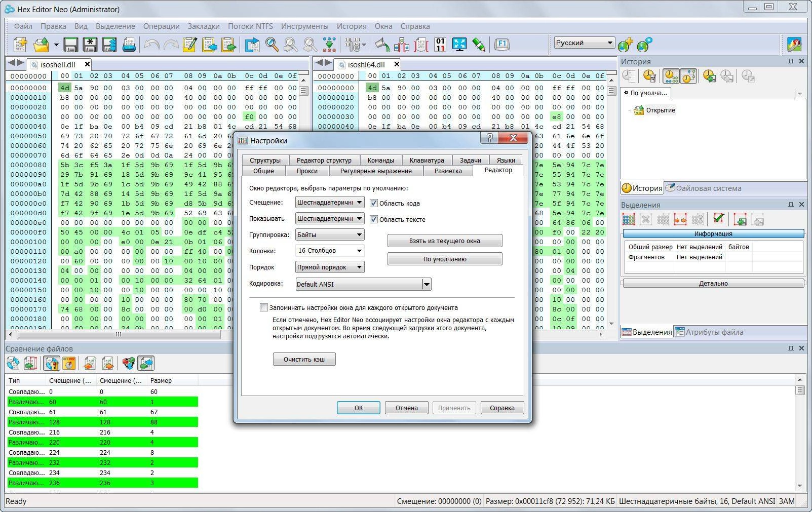Click the purge history clock trash icon
The width and height of the screenshot is (812, 512).
pyautogui.click(x=649, y=76)
